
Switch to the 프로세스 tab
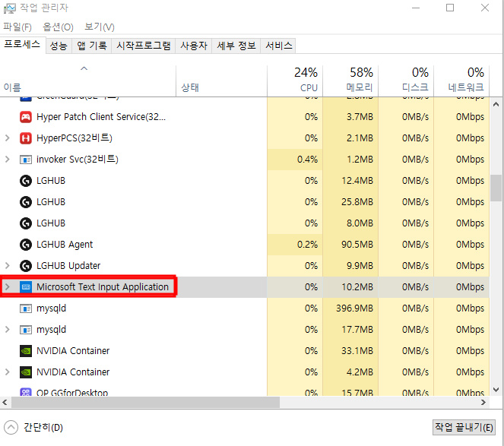click(x=22, y=45)
